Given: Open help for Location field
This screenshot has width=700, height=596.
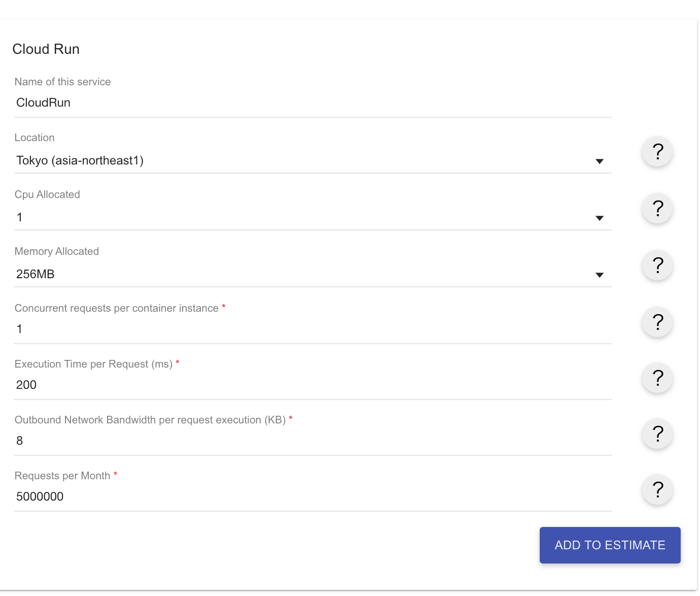Looking at the screenshot, I should tap(657, 152).
